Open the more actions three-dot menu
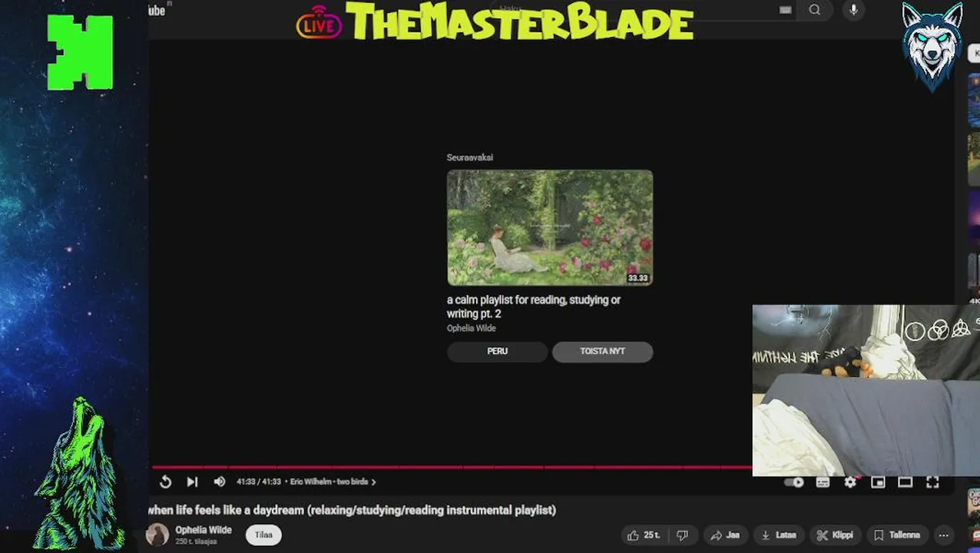The width and height of the screenshot is (980, 553). pyautogui.click(x=944, y=535)
